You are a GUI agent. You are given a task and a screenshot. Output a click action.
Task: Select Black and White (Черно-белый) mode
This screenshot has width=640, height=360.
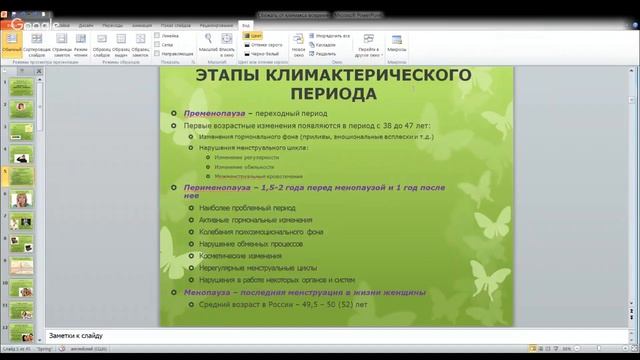(261, 54)
